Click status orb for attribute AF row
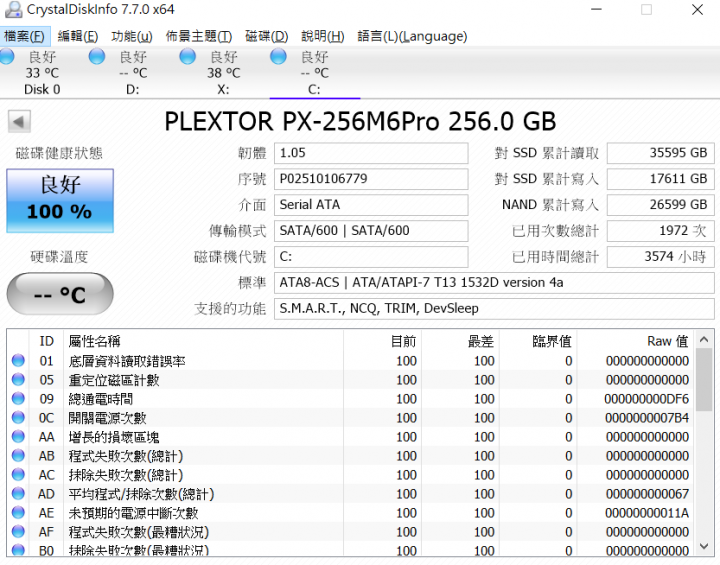720x565 pixels. 18,531
